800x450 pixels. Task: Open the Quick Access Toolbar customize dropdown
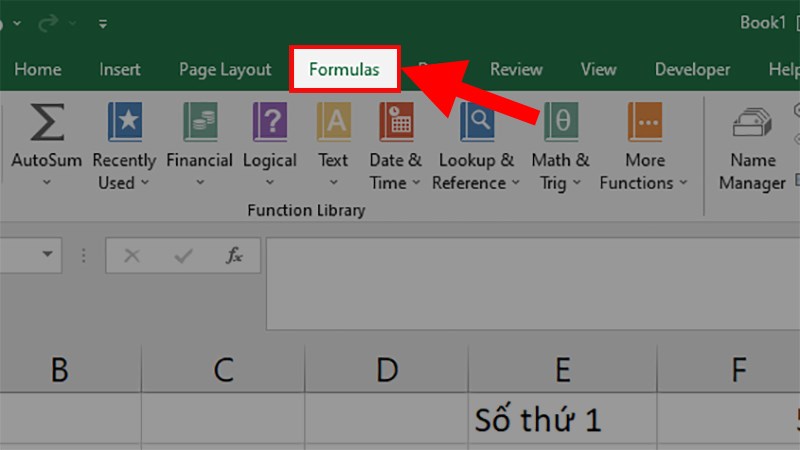coord(104,23)
